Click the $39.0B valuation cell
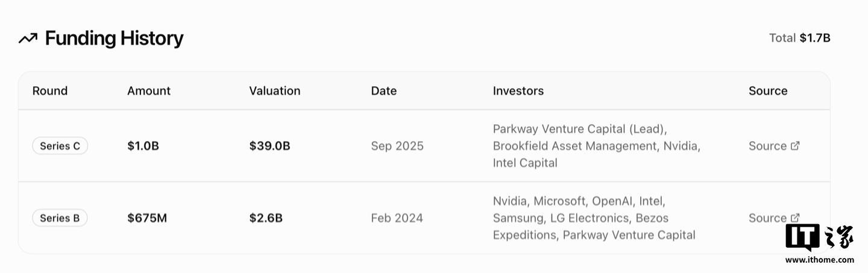Screen dimensions: 868x273 pos(269,146)
